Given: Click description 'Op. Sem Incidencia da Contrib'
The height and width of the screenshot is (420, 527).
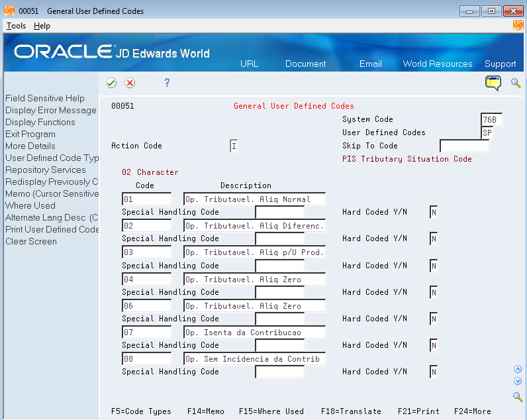Looking at the screenshot, I should click(254, 359).
